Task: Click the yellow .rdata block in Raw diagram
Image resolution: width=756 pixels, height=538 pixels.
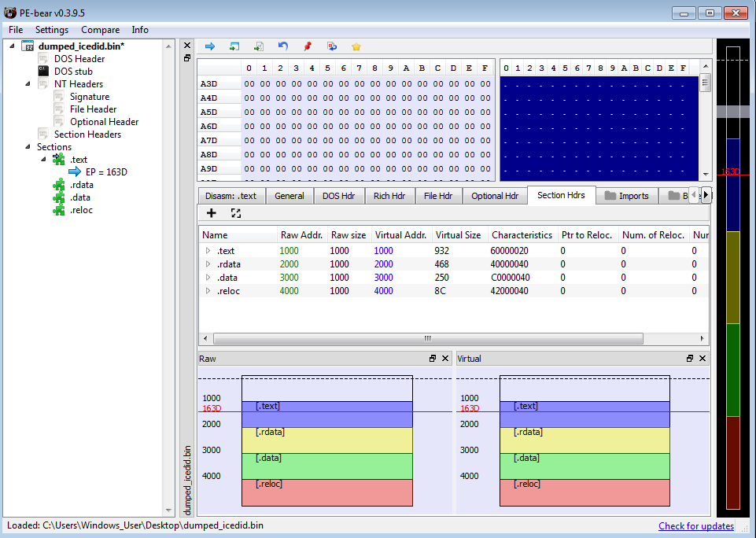Action: (x=326, y=440)
